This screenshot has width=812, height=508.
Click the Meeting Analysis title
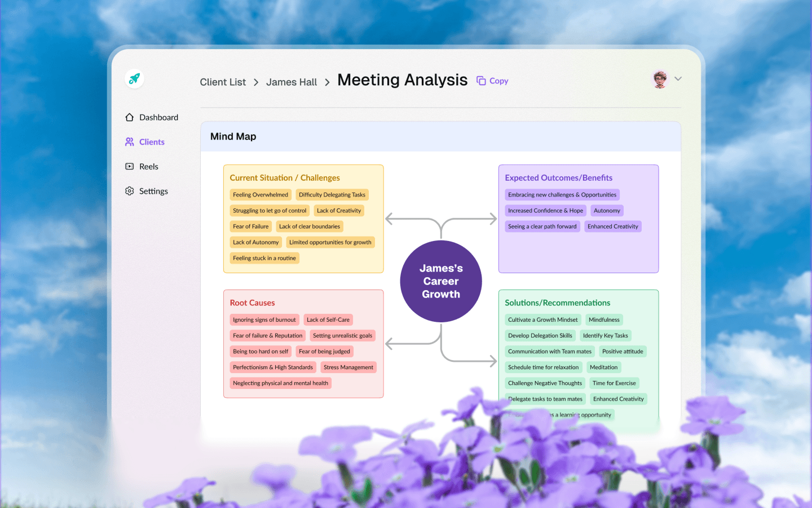(x=403, y=80)
